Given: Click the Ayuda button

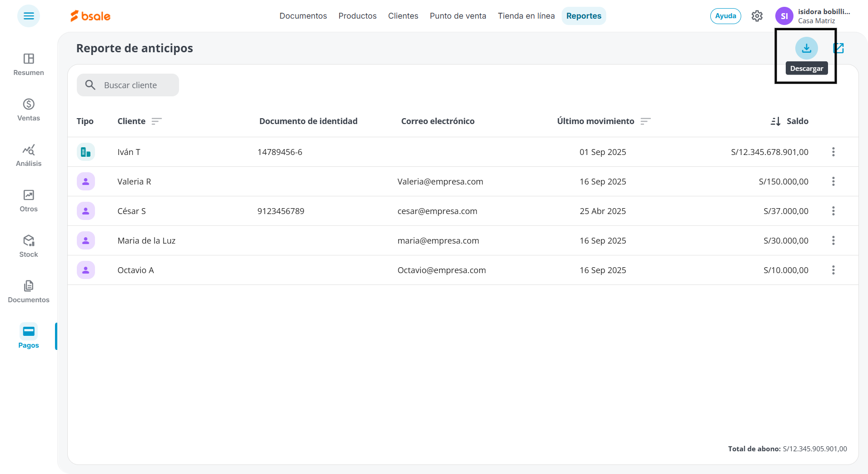Looking at the screenshot, I should click(x=726, y=16).
